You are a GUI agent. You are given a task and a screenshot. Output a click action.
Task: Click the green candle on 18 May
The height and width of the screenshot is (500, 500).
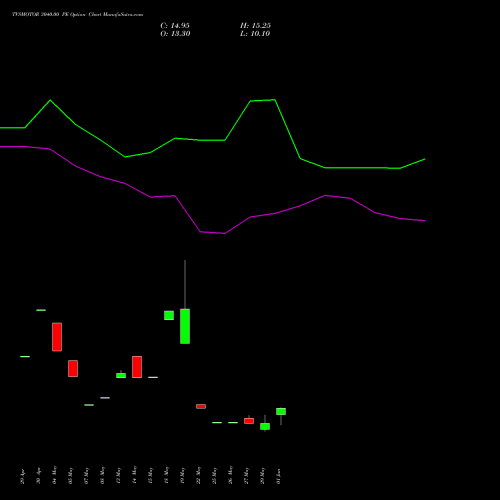(169, 315)
